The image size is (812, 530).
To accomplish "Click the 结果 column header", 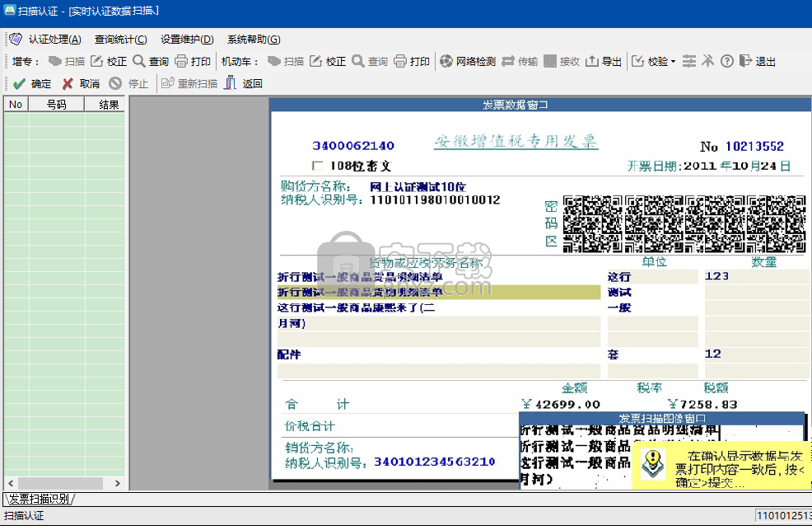I will tap(105, 104).
